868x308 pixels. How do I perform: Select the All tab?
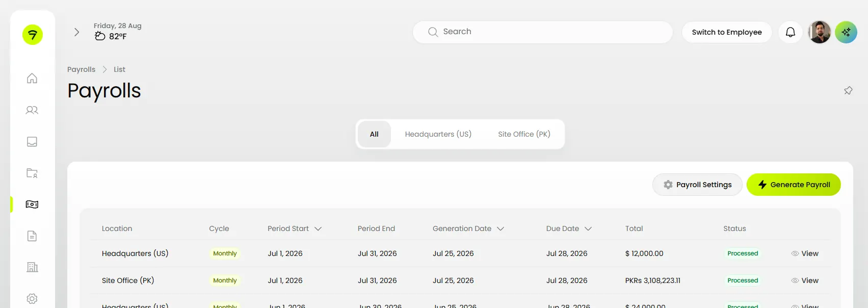tap(374, 134)
